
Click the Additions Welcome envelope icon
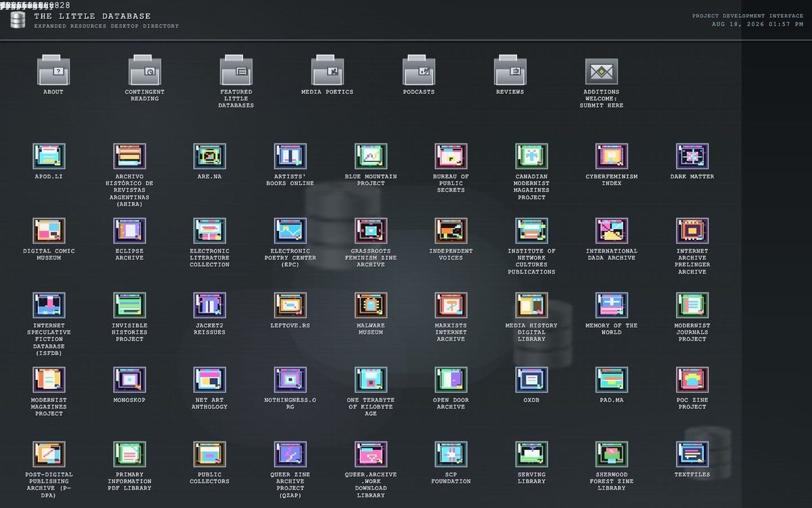point(602,71)
